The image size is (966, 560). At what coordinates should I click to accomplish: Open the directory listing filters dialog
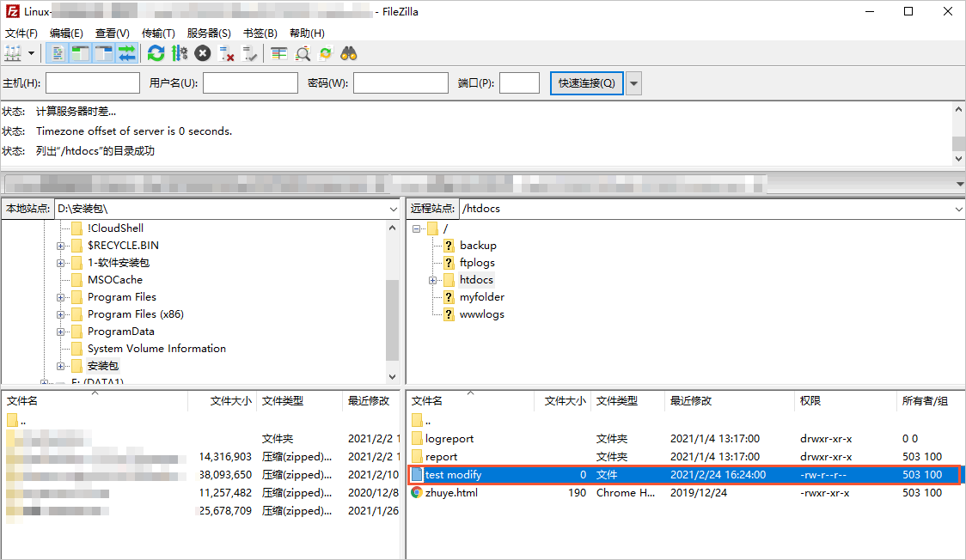click(279, 53)
